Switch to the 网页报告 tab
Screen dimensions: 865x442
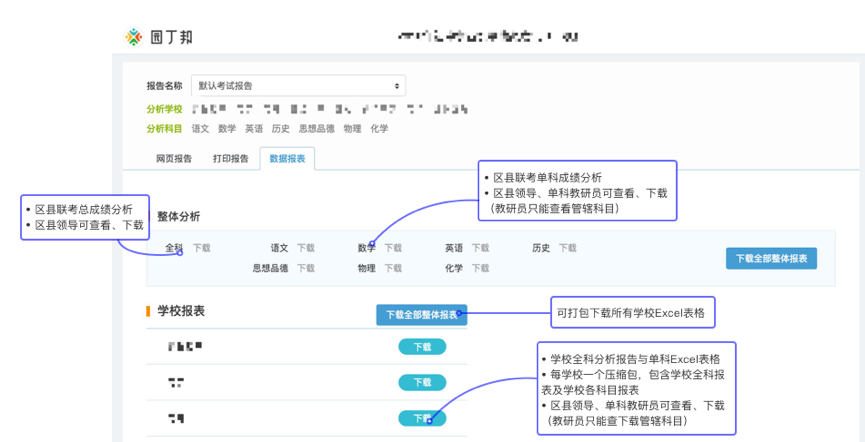pos(174,158)
